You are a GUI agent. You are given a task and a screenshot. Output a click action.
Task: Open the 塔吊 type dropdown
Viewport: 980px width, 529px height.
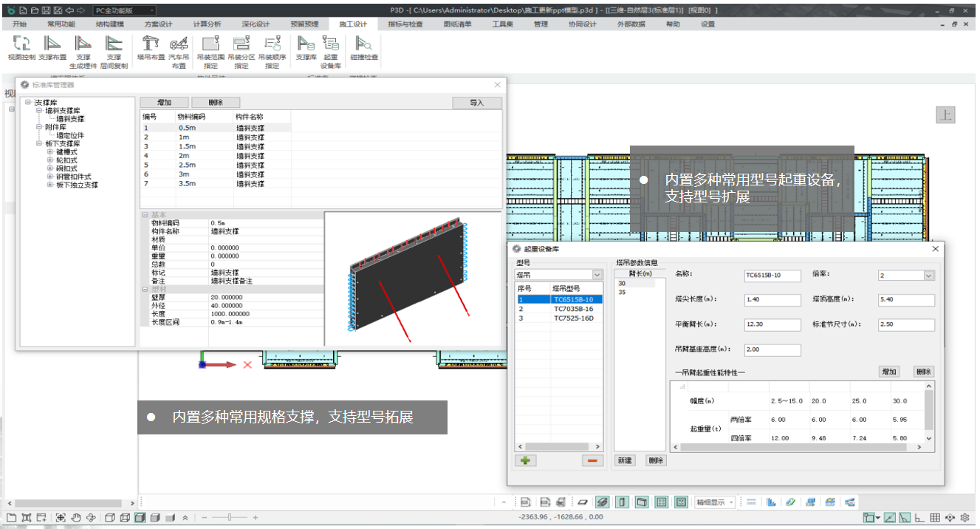click(x=598, y=276)
